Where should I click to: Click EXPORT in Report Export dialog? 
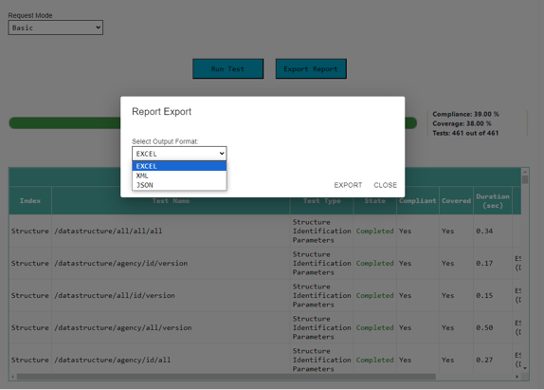[348, 185]
